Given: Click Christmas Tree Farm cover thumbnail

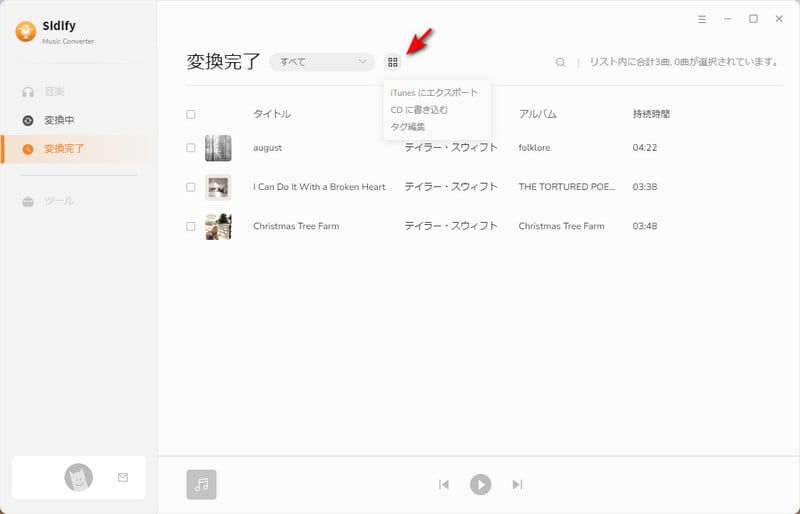Looking at the screenshot, I should [218, 226].
